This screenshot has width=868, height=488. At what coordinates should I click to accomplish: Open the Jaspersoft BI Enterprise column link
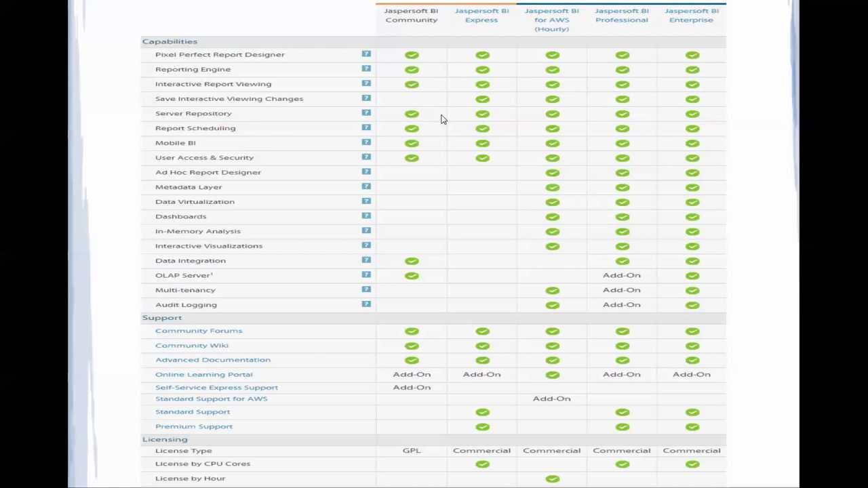click(692, 16)
